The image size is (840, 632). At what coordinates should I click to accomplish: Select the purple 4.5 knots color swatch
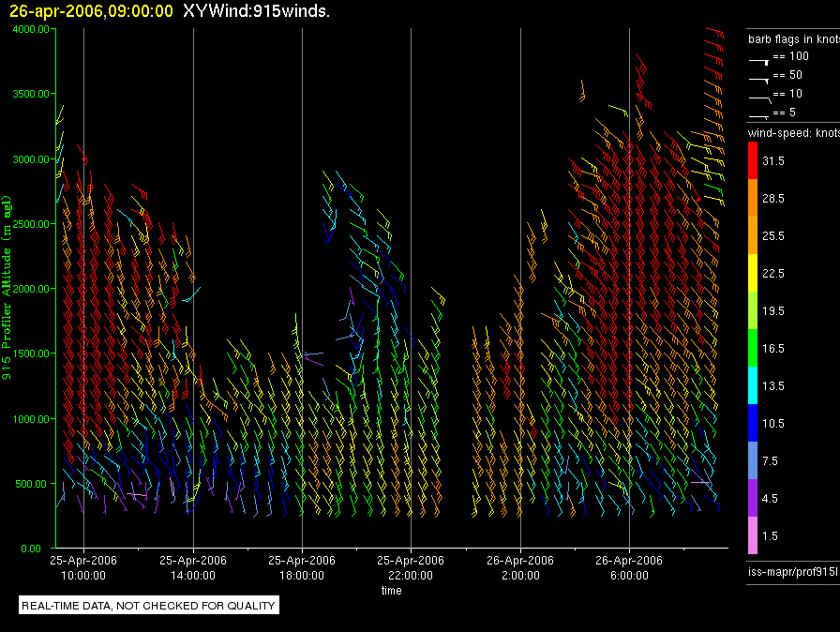(x=754, y=498)
